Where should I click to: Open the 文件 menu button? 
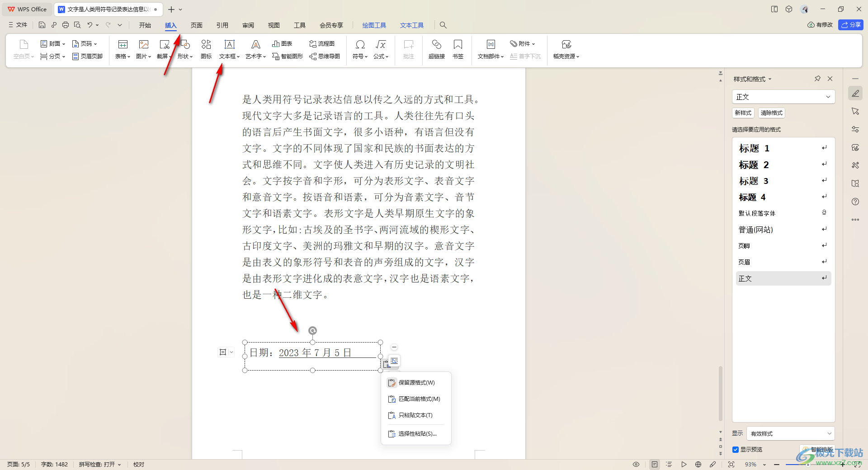(x=18, y=25)
